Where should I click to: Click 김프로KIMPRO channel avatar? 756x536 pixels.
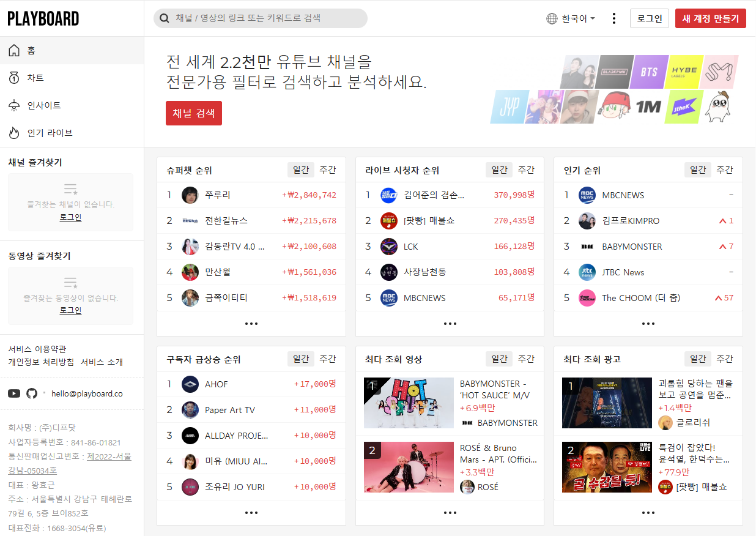pos(587,221)
